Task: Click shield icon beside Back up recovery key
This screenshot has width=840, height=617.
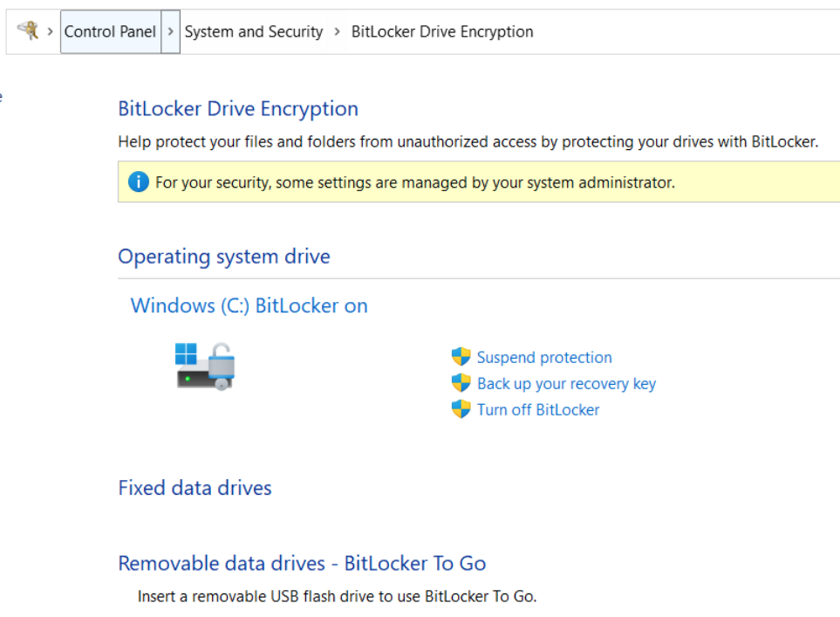Action: [x=461, y=383]
